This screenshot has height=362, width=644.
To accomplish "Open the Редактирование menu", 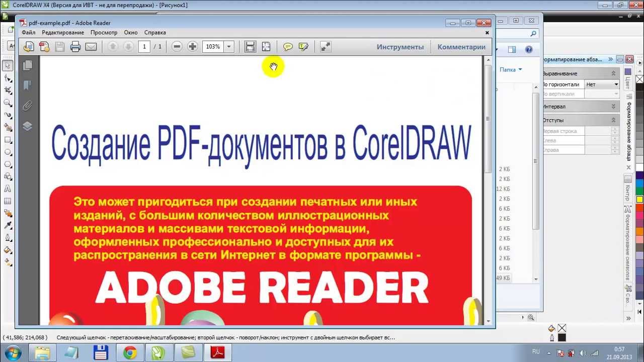I will pyautogui.click(x=63, y=32).
